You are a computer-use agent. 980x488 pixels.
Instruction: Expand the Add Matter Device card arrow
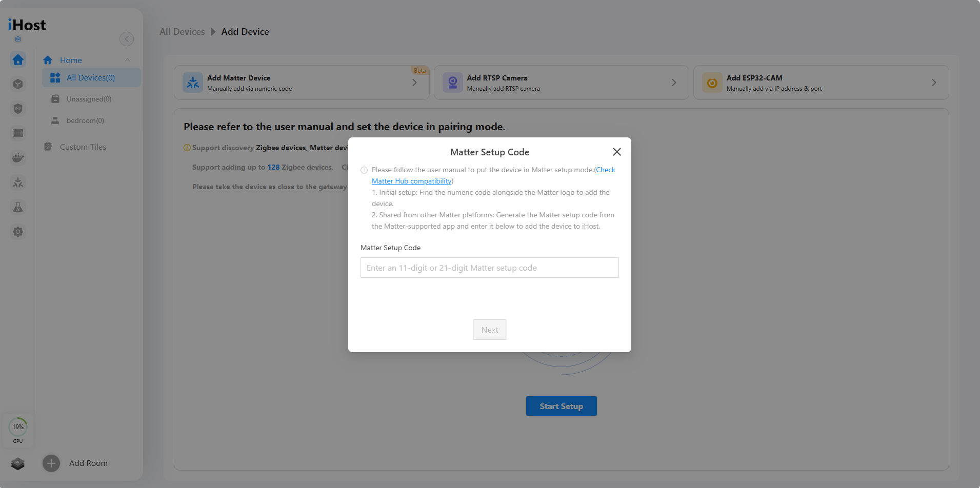tap(415, 82)
